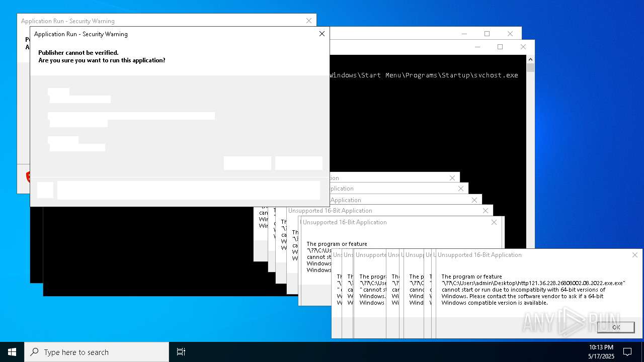This screenshot has height=362, width=644.
Task: Maximize the rear console window behind svchost console
Action: coord(487,34)
